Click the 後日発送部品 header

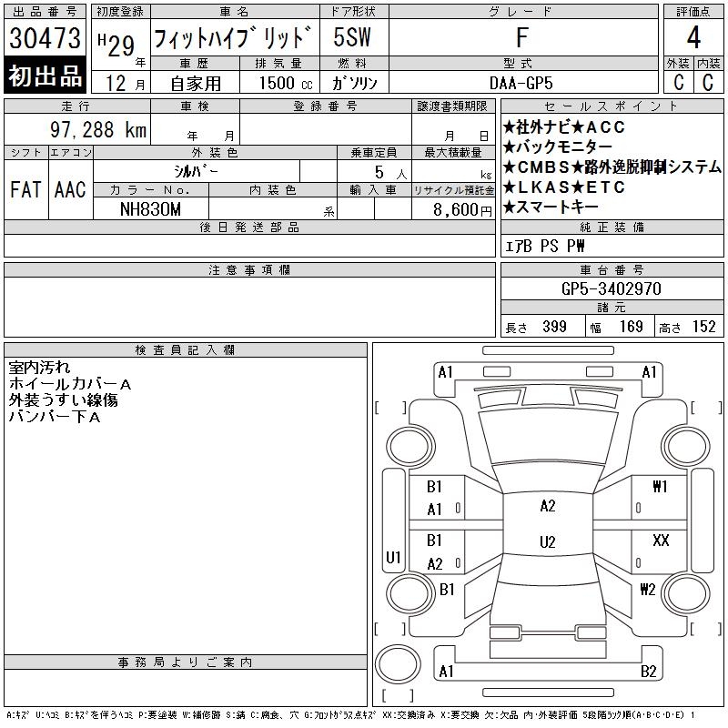(249, 227)
